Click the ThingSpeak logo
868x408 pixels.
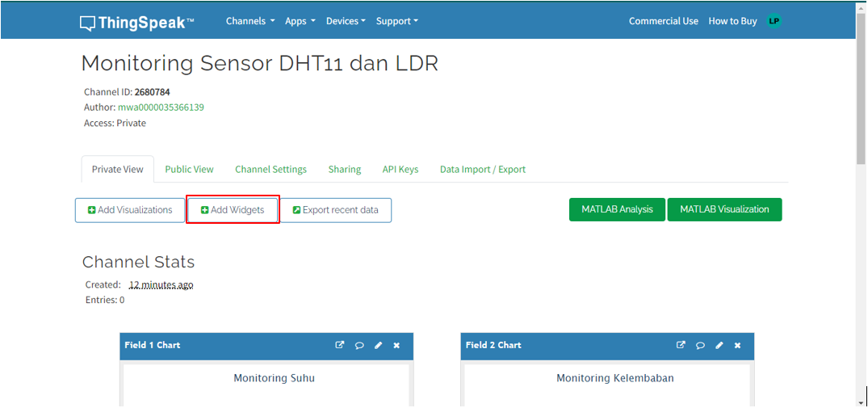136,22
